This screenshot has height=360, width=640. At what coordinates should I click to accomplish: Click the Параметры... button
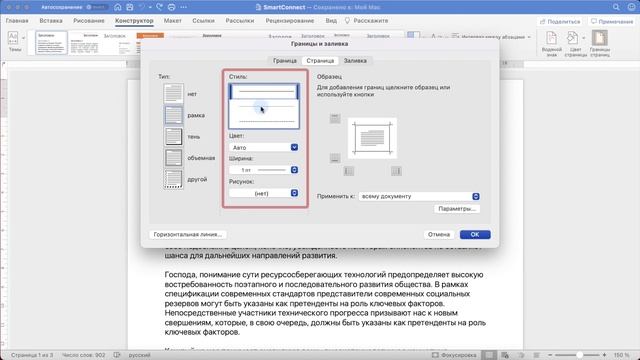tap(457, 209)
